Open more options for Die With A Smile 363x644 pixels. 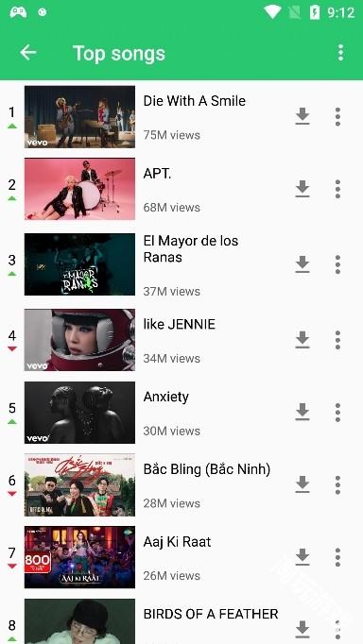click(x=337, y=117)
